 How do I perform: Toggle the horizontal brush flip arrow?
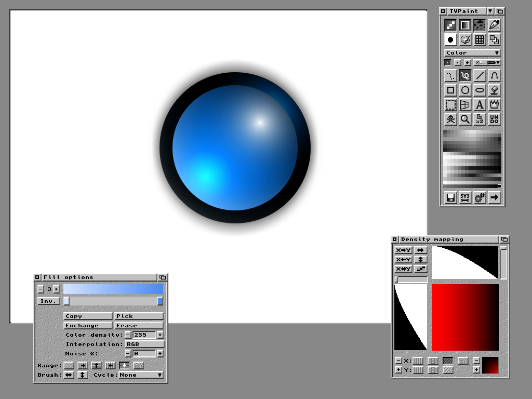(69, 375)
